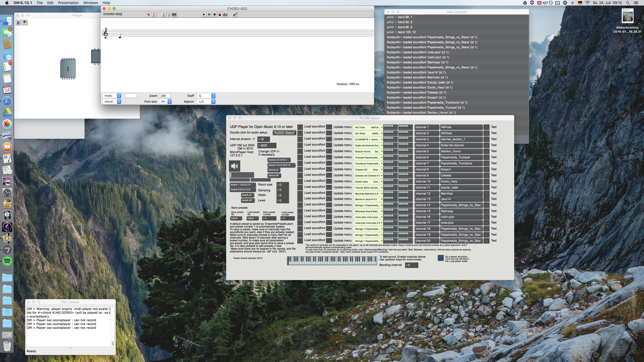The image size is (644, 362).
Task: Open the Approx 1/2 dropdown
Action: click(x=206, y=102)
